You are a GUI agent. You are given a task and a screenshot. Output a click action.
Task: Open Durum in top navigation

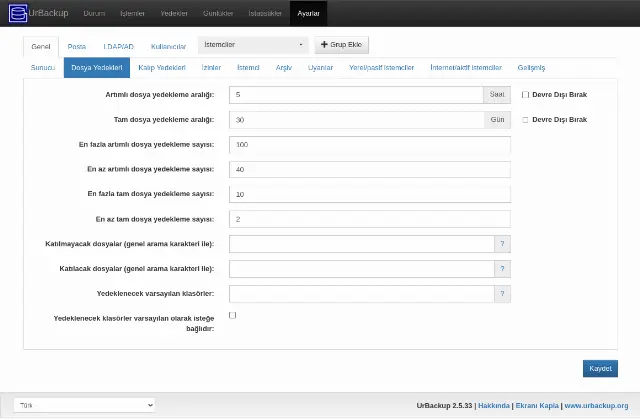point(94,13)
